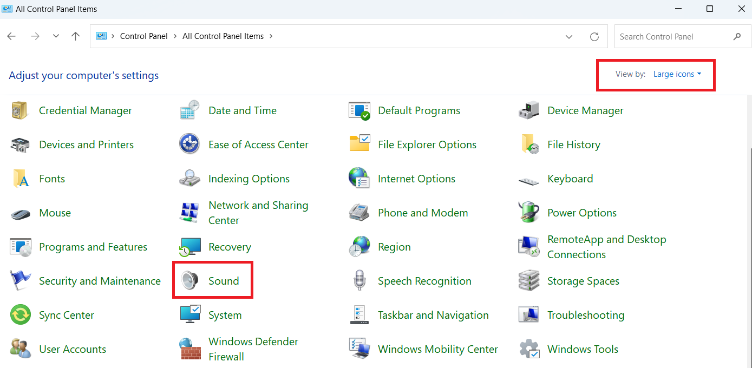
Task: Open Indexing Options magnifier icon
Action: [x=189, y=178]
